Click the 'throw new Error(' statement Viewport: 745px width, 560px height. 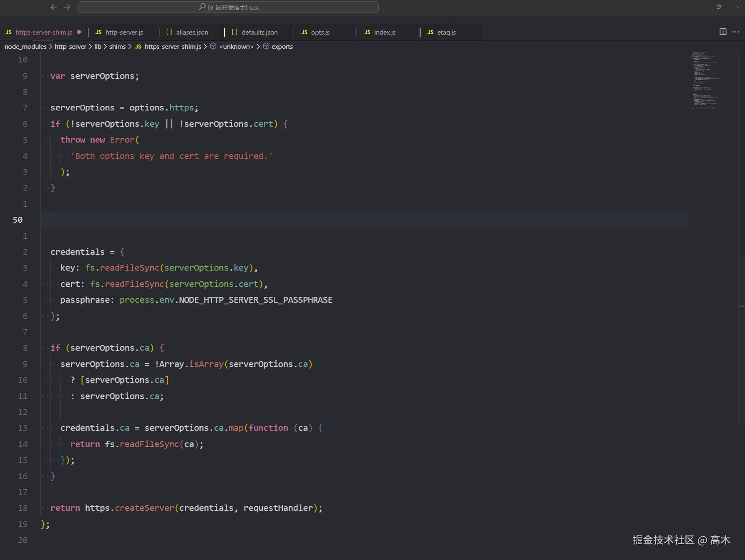(x=100, y=140)
